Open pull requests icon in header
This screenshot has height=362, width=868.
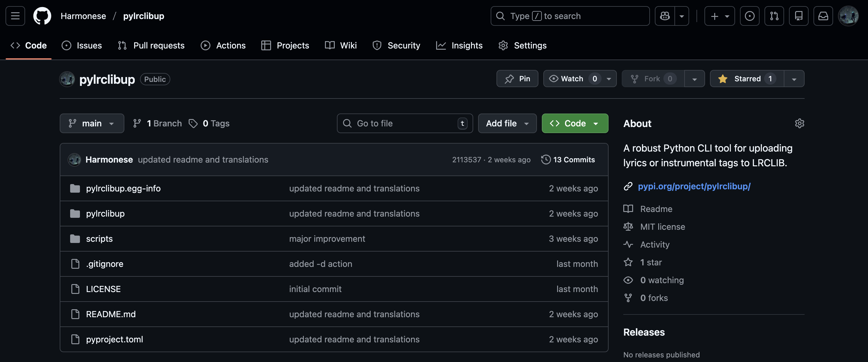(774, 16)
